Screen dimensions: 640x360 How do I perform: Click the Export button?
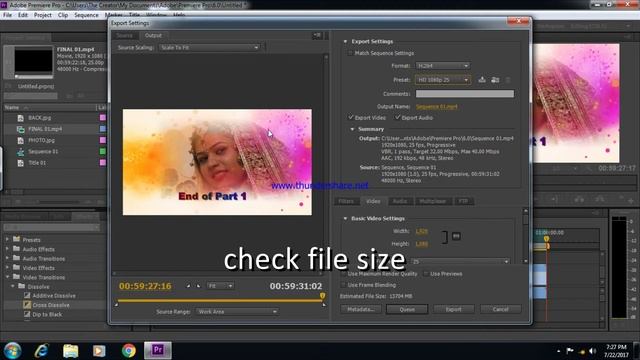453,309
